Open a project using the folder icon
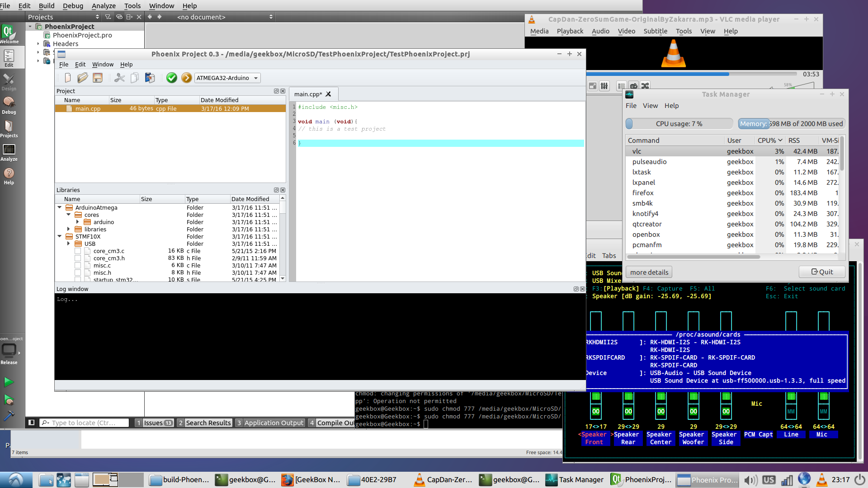Viewport: 868px width, 488px height. pos(82,78)
